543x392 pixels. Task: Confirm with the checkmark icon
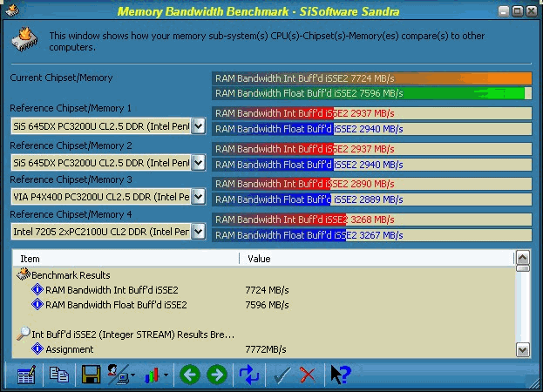[282, 375]
